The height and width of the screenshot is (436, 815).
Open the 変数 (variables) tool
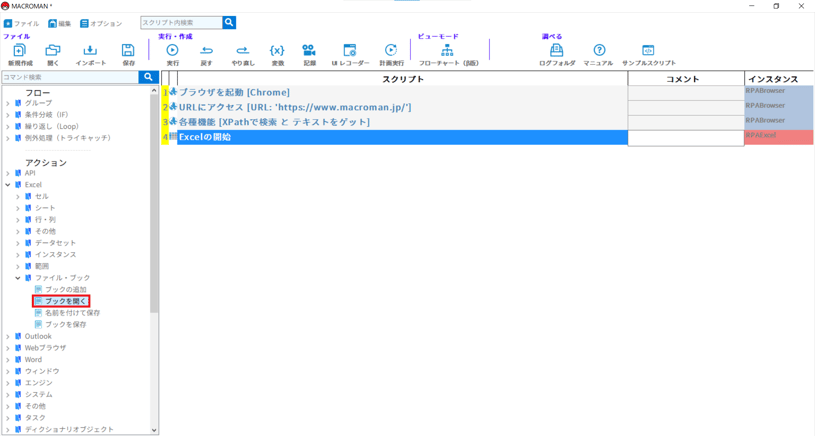[x=277, y=52]
